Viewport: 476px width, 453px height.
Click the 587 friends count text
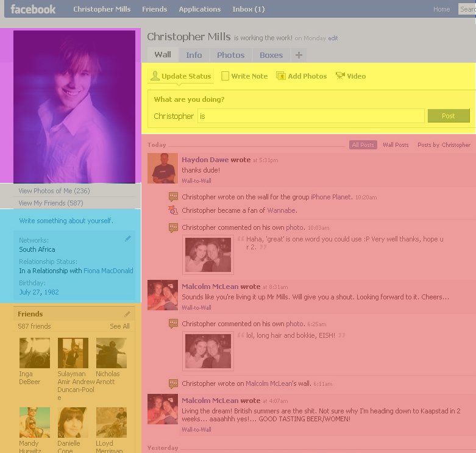pyautogui.click(x=34, y=326)
